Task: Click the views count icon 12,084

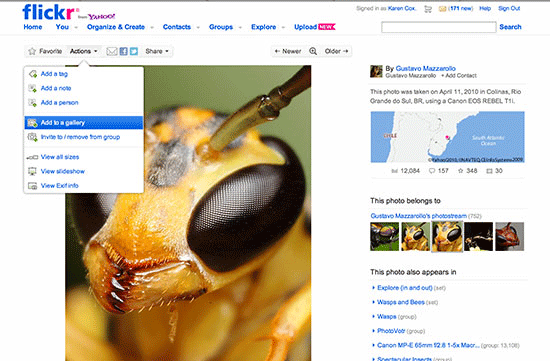Action: pos(395,171)
